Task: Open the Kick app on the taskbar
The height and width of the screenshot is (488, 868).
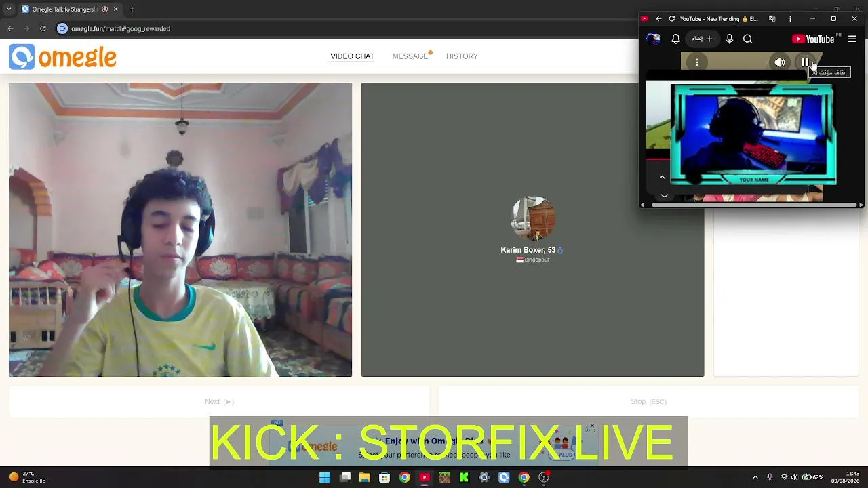Action: pos(464,478)
